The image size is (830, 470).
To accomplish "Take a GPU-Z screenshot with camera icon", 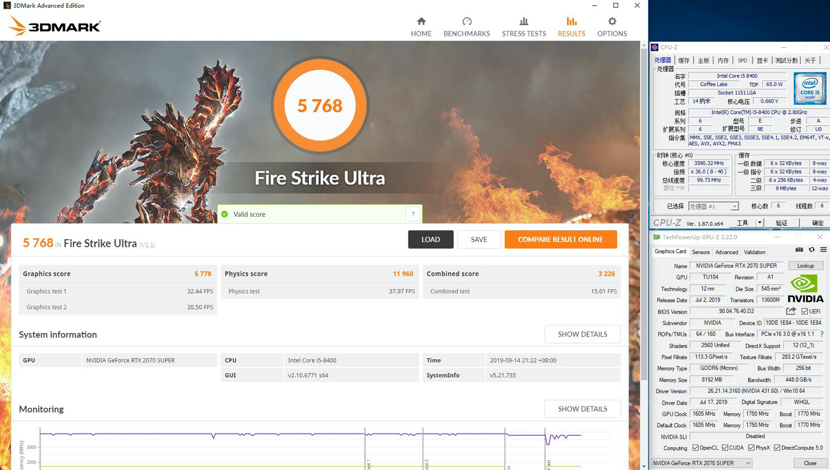I will [x=799, y=250].
